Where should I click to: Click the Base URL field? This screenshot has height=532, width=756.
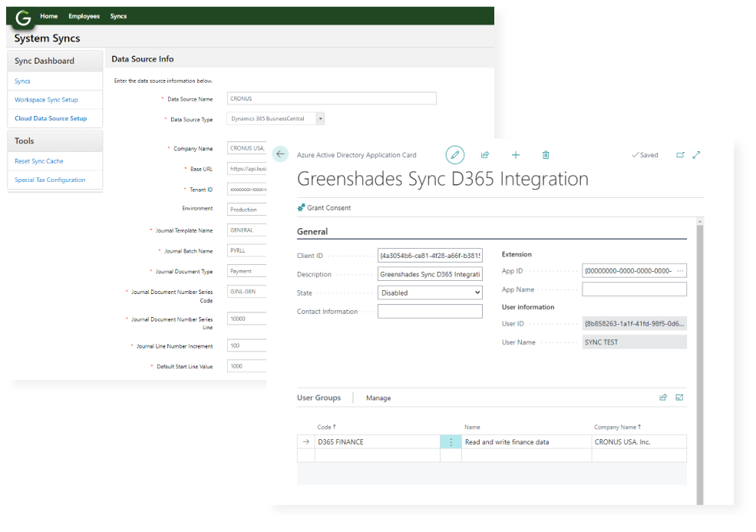click(x=247, y=169)
